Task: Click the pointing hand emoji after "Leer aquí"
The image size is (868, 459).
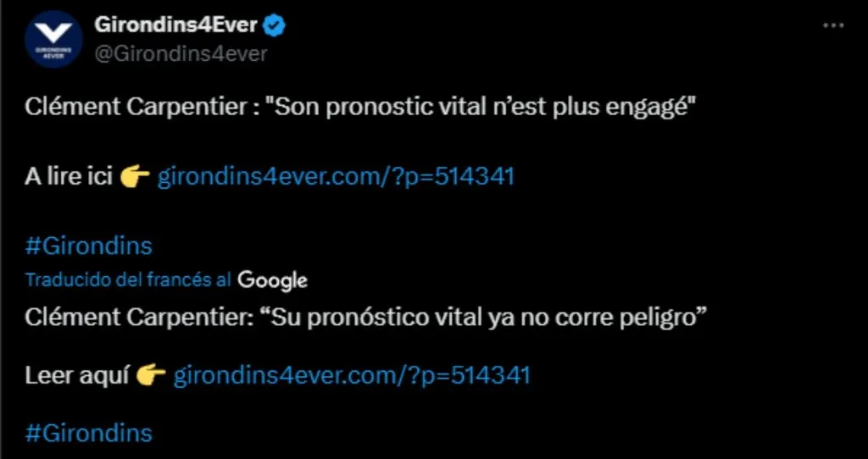Action: [x=151, y=375]
